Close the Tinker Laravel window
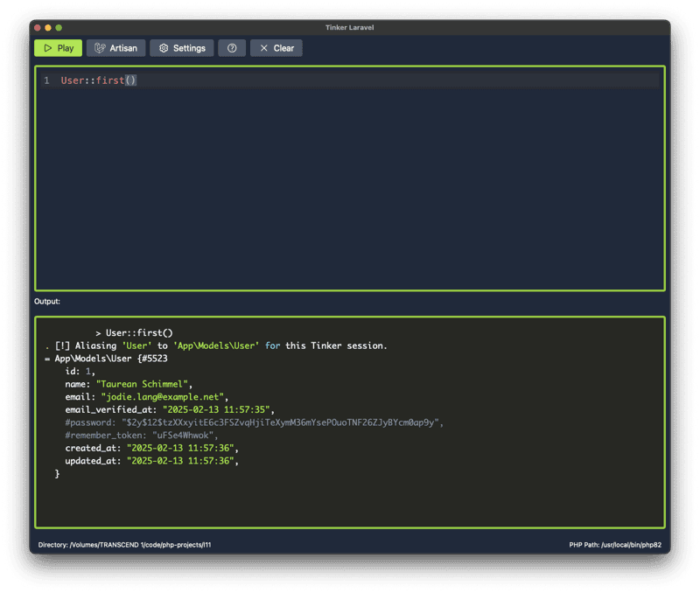700x593 pixels. pyautogui.click(x=38, y=28)
